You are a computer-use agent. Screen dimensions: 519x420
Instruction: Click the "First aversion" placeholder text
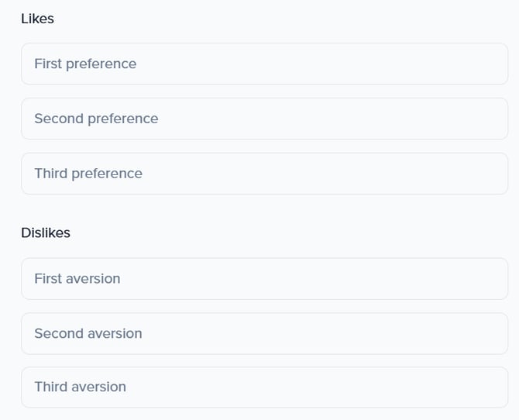[77, 278]
